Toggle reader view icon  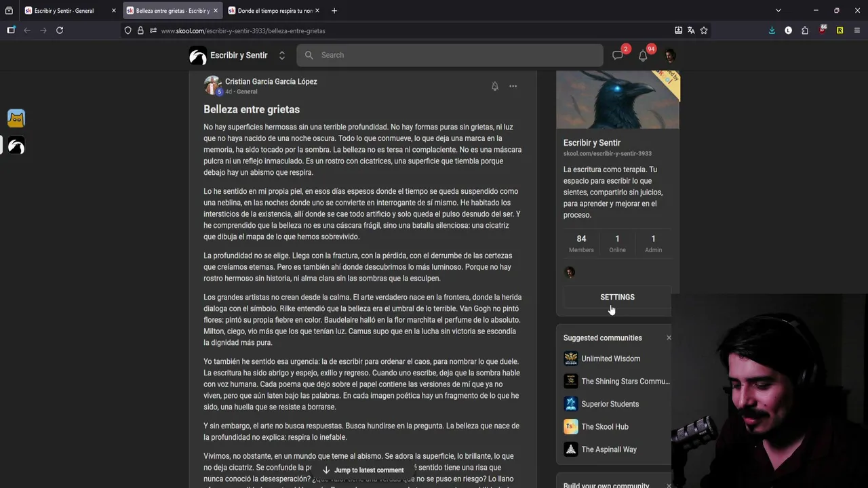pyautogui.click(x=678, y=30)
